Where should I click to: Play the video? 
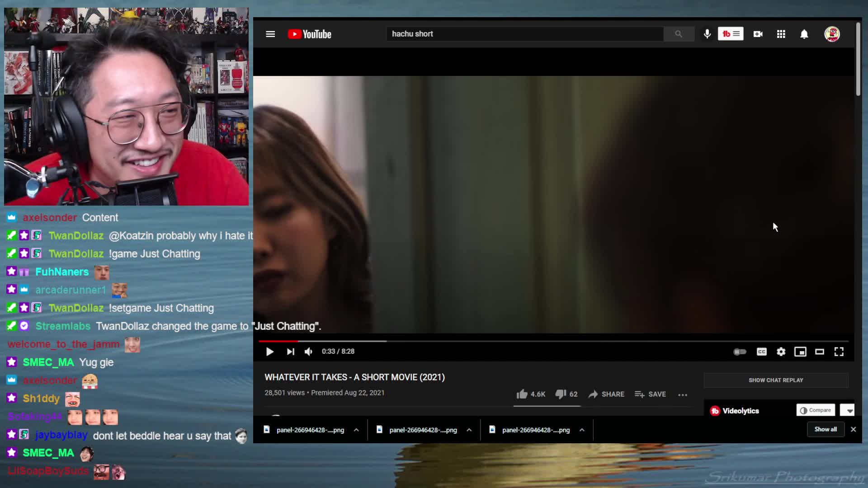[x=269, y=352]
